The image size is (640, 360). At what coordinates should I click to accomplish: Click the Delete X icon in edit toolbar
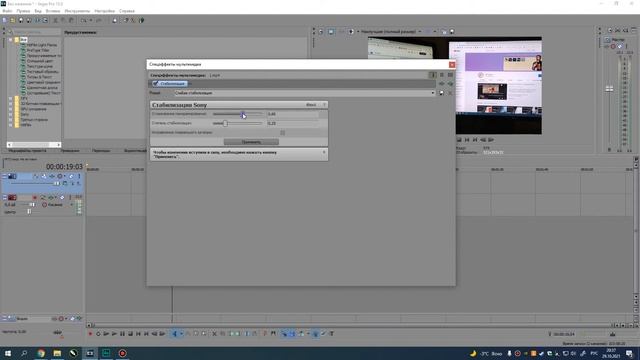pos(214,334)
